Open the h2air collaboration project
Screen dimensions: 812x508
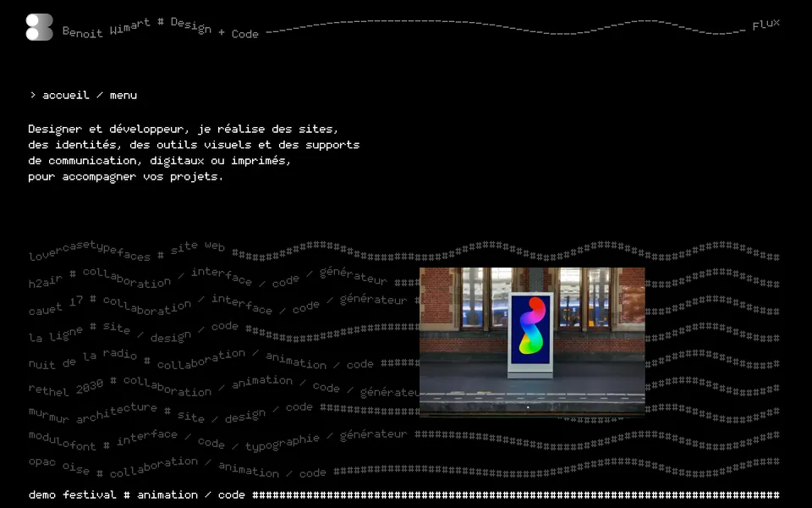pos(208,278)
